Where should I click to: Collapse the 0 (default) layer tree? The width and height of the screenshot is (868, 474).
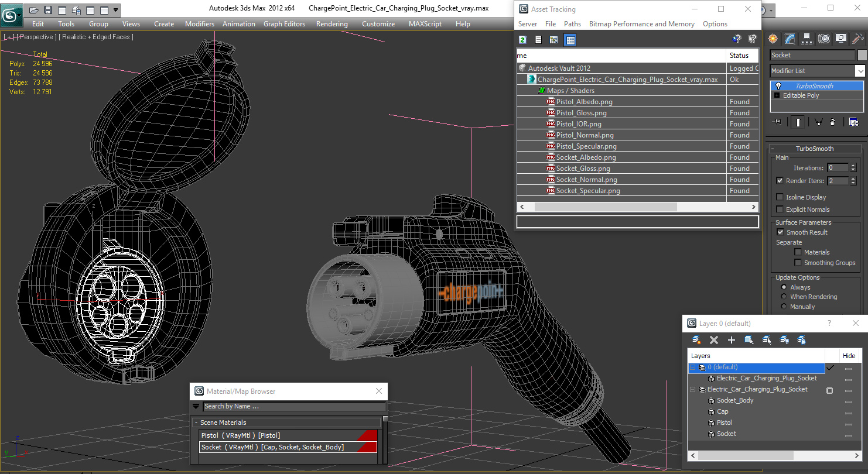pyautogui.click(x=692, y=367)
